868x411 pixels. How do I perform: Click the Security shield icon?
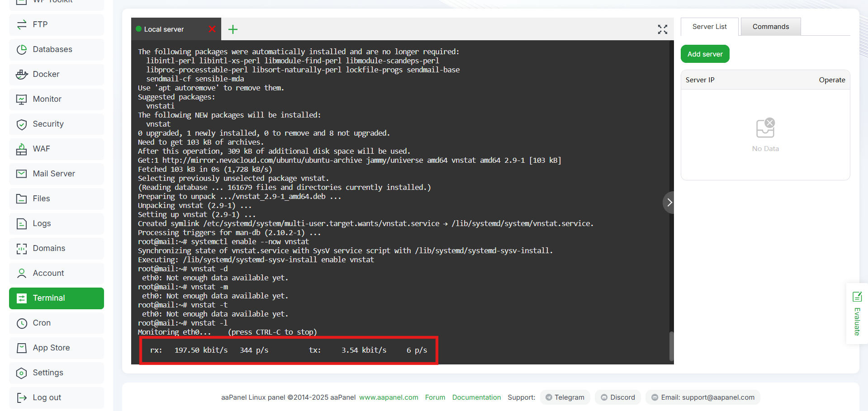tap(22, 124)
